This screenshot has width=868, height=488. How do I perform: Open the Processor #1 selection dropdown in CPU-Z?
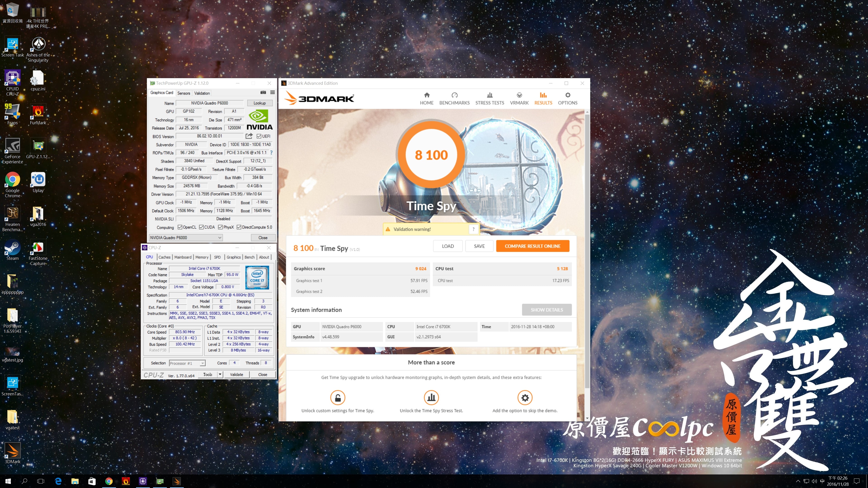(187, 363)
